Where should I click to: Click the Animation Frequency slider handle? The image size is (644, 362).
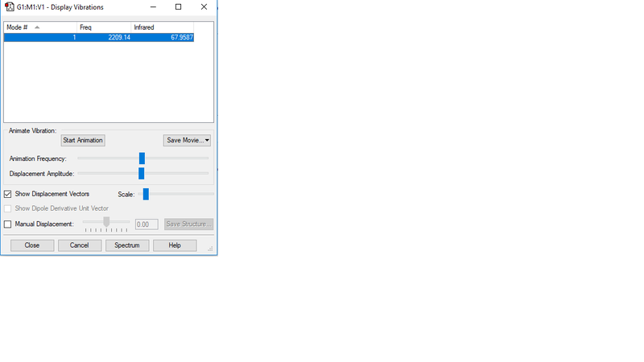142,158
